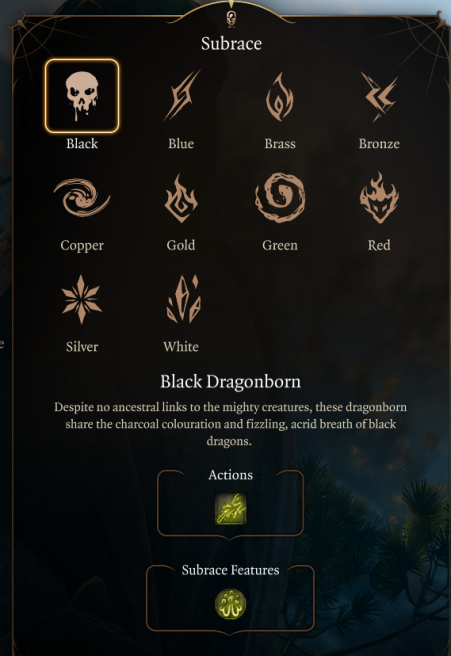Open the acid breath action icon
451x656 pixels.
pyautogui.click(x=231, y=509)
